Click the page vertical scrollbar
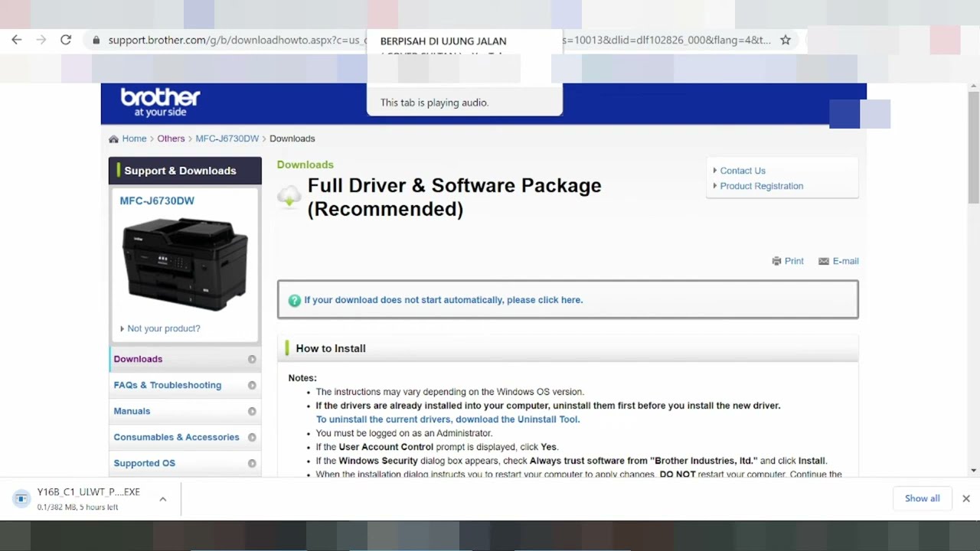The image size is (980, 551). (x=974, y=147)
